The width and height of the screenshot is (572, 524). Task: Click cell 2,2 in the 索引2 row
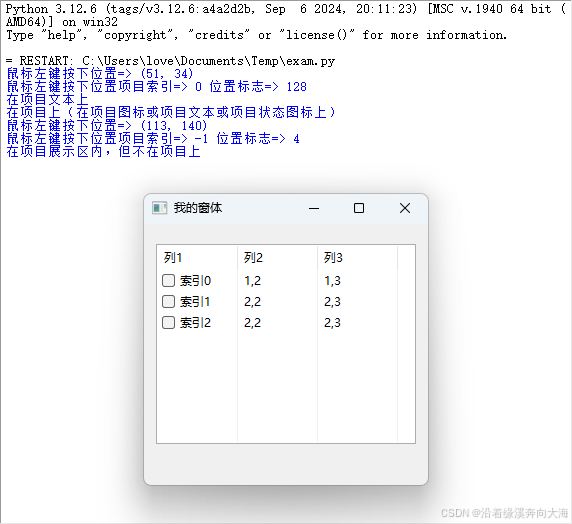[x=252, y=323]
